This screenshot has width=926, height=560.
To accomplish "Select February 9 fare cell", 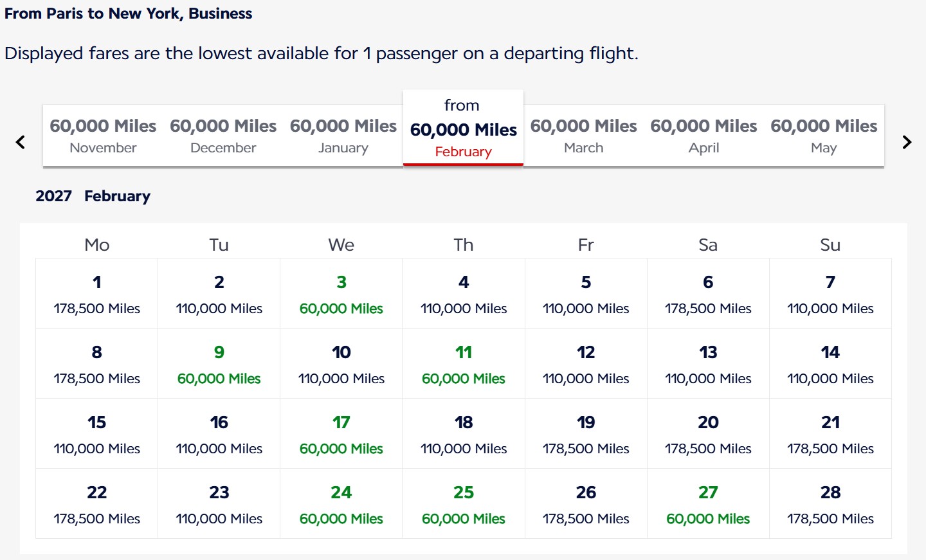I will tap(219, 363).
